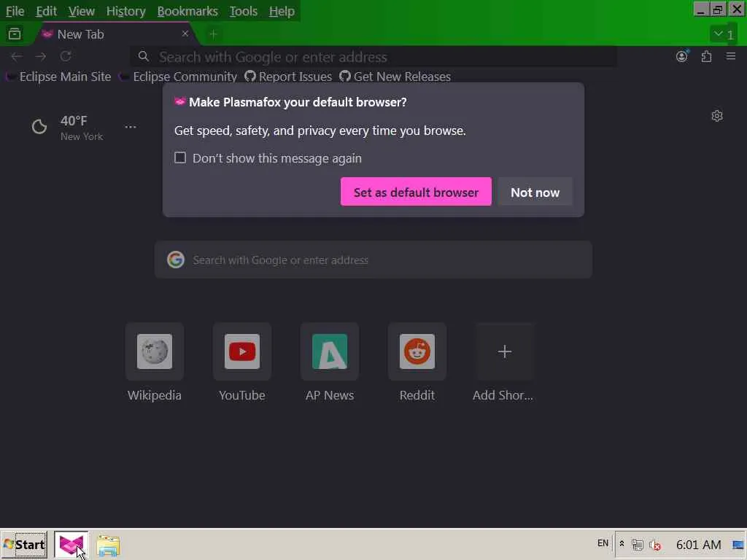Image resolution: width=747 pixels, height=560 pixels.
Task: Open the Edit menu
Action: tap(46, 12)
